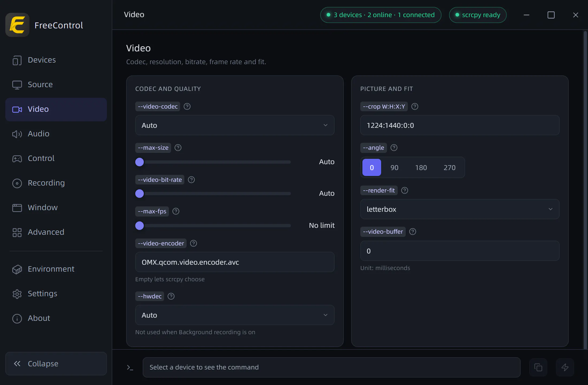Click help icon next to --hwdec
The width and height of the screenshot is (588, 385).
(171, 296)
